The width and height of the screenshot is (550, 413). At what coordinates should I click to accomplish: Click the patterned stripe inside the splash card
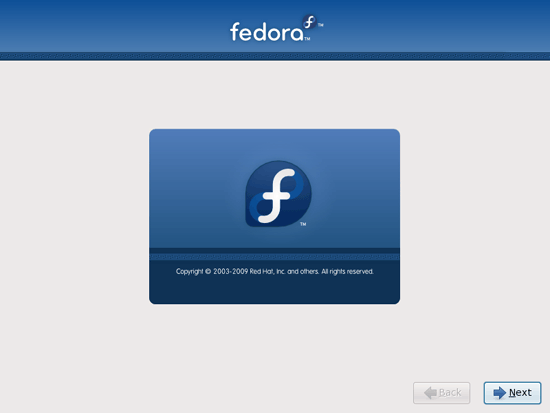coord(274,257)
